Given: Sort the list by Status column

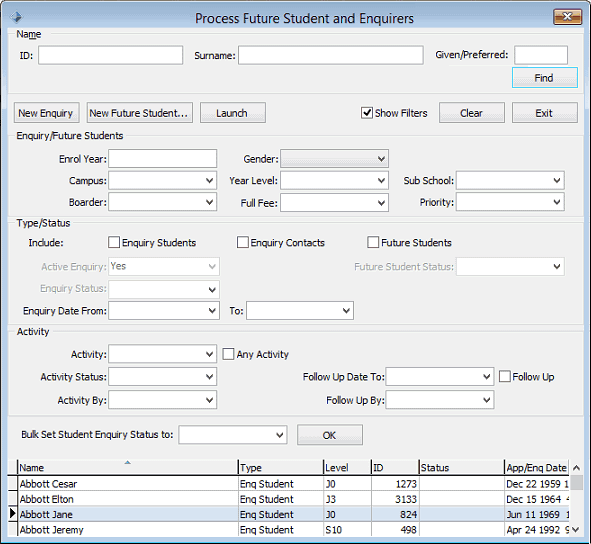Looking at the screenshot, I should pyautogui.click(x=461, y=467).
